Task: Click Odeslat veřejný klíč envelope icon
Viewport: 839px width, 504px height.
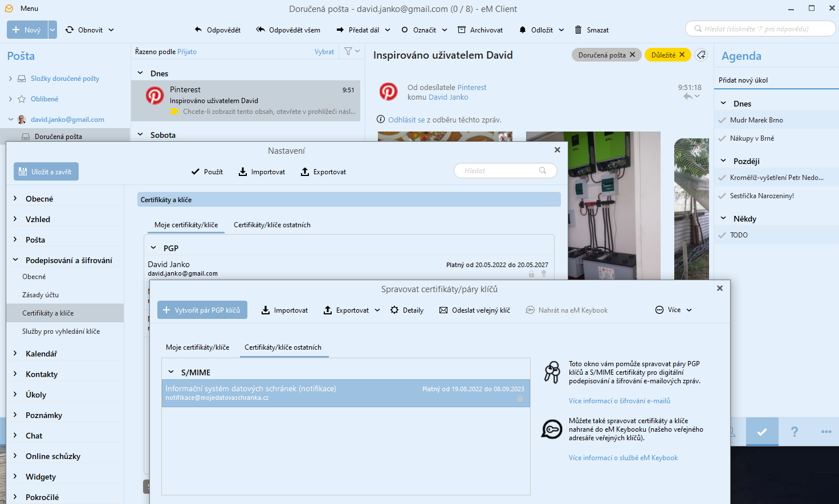Action: coord(443,310)
